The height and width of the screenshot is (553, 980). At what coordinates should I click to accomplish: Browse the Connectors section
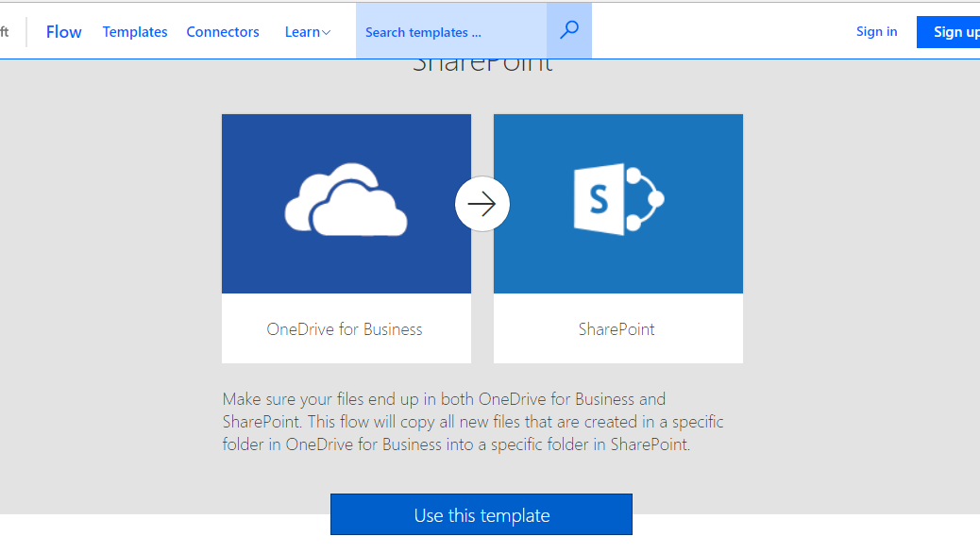point(222,31)
